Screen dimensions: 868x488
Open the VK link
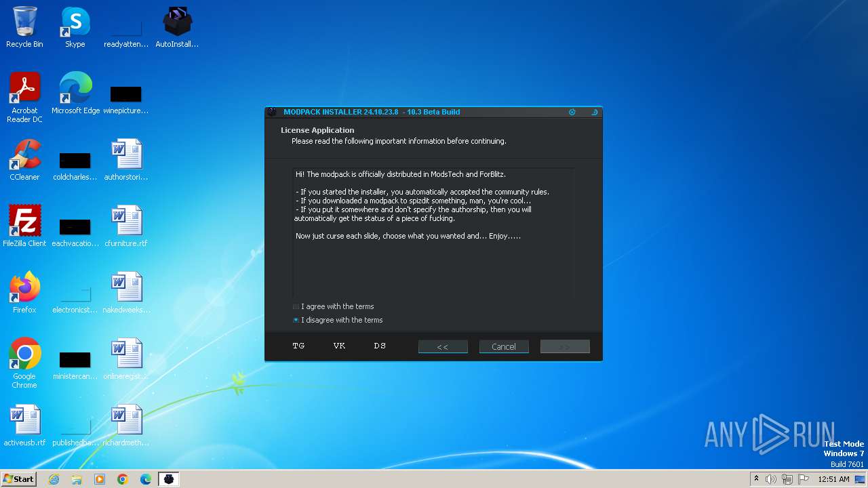tap(340, 346)
